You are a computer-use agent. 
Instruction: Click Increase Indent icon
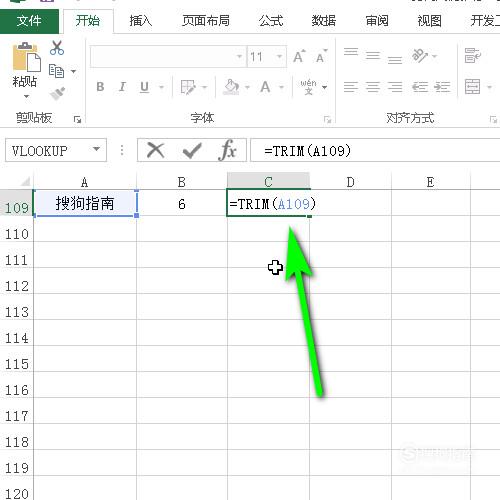click(x=442, y=87)
